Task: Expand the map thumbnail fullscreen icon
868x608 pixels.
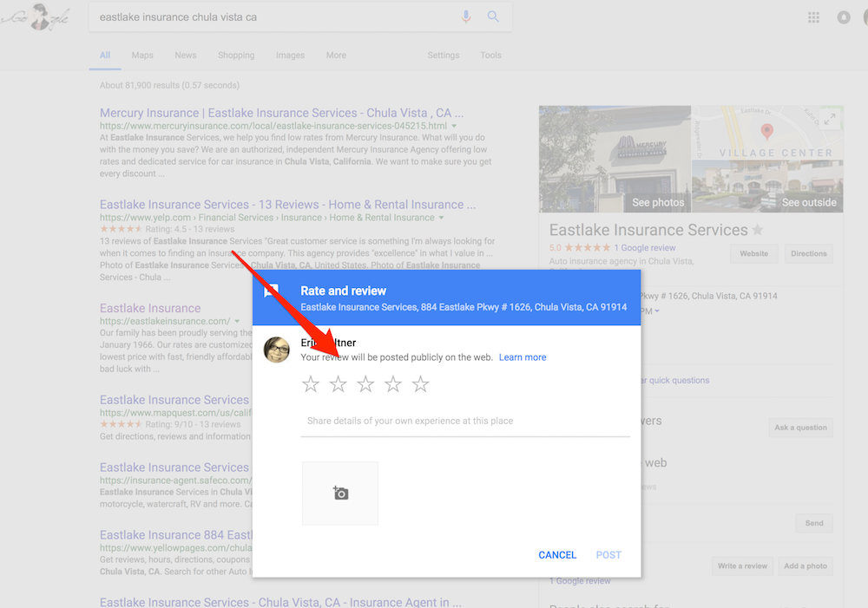Action: tap(831, 120)
